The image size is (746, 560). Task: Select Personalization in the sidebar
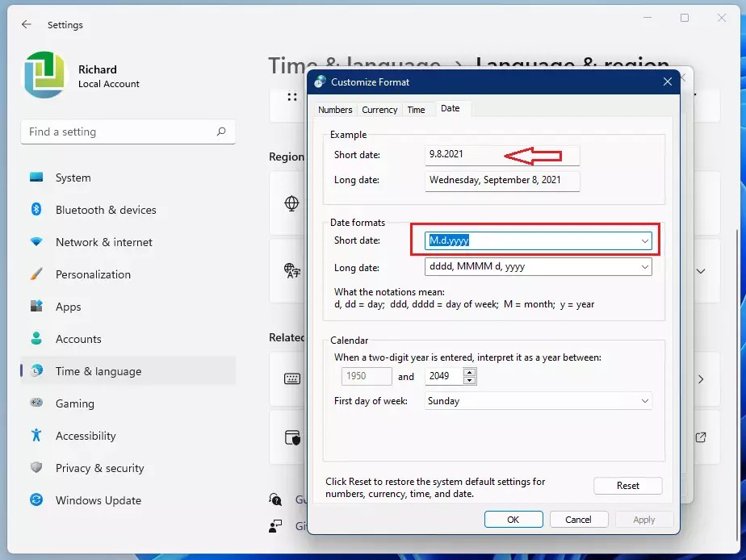tap(98, 274)
